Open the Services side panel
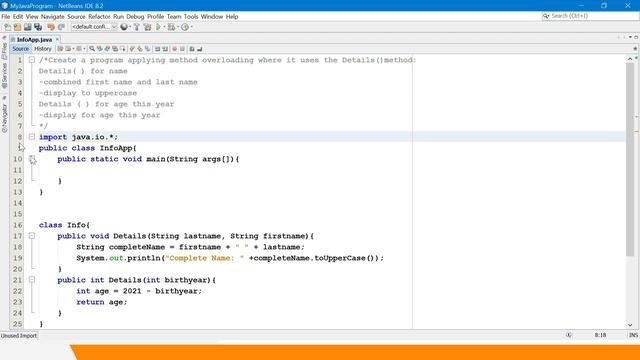The width and height of the screenshot is (640, 360). (x=4, y=76)
